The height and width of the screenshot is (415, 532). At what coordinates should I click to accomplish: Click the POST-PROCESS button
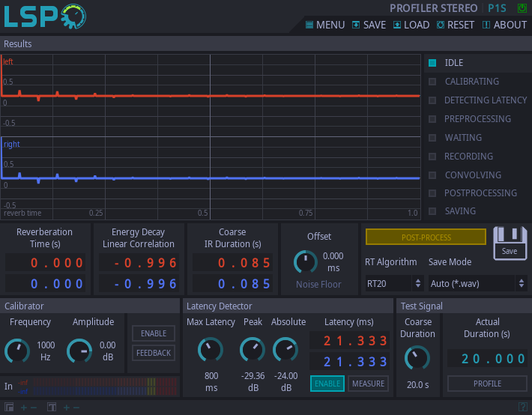tap(426, 237)
